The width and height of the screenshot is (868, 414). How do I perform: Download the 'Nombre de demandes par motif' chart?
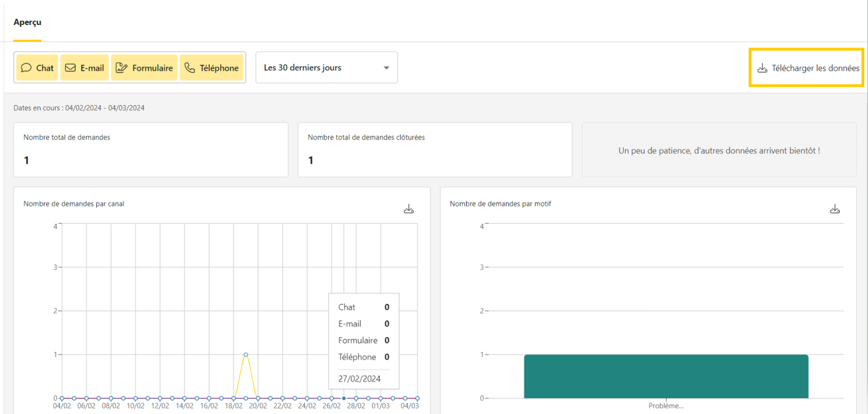pos(835,209)
